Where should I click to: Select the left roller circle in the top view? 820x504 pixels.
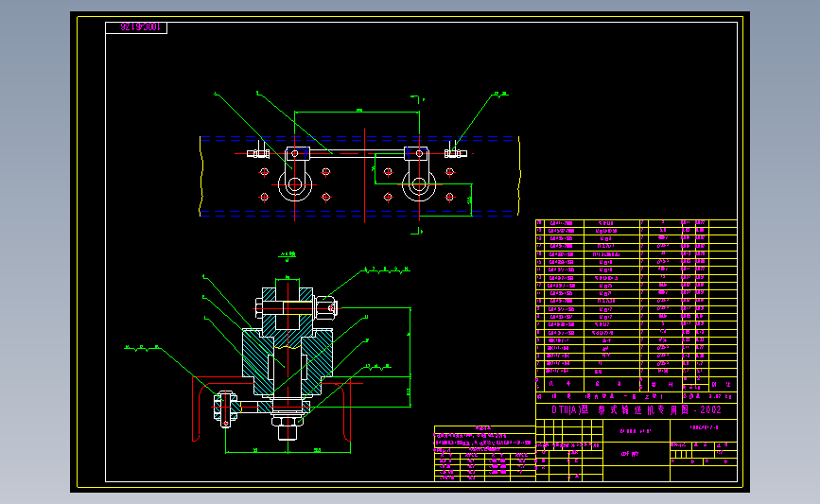click(295, 184)
